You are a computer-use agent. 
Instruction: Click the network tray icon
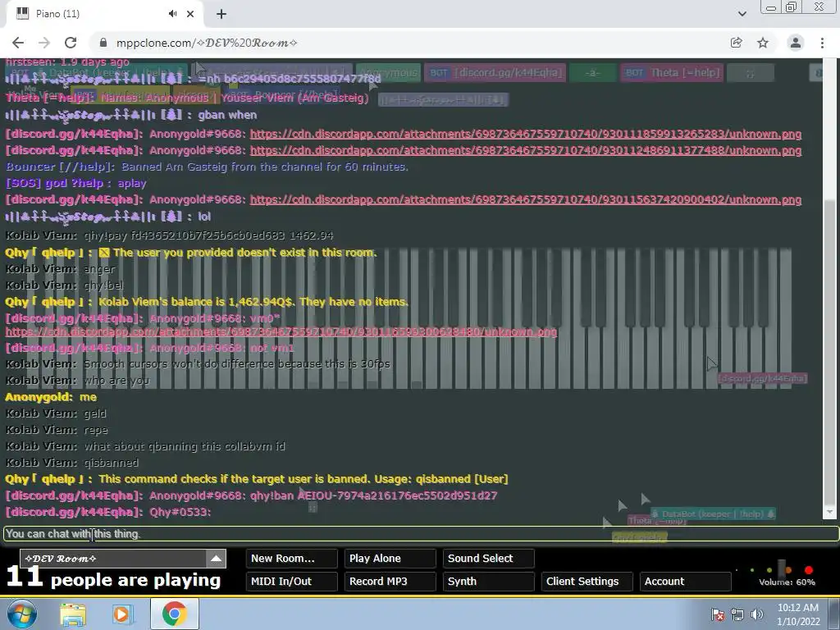pyautogui.click(x=737, y=614)
